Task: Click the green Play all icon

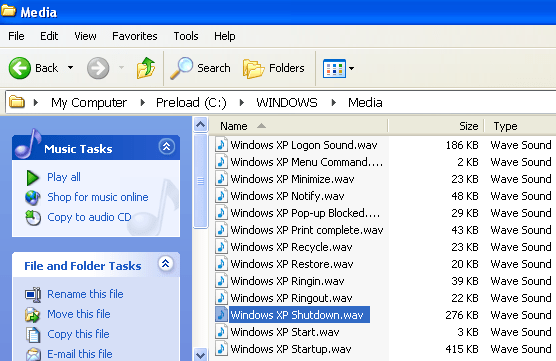Action: [33, 178]
